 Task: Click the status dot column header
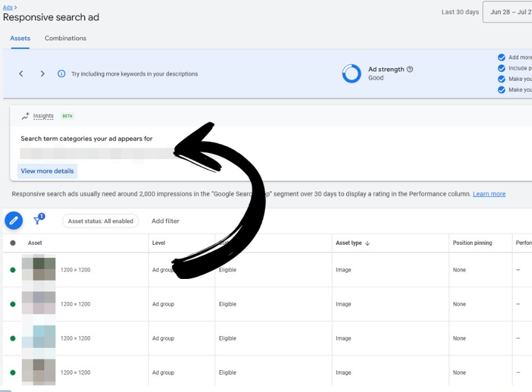[12, 243]
